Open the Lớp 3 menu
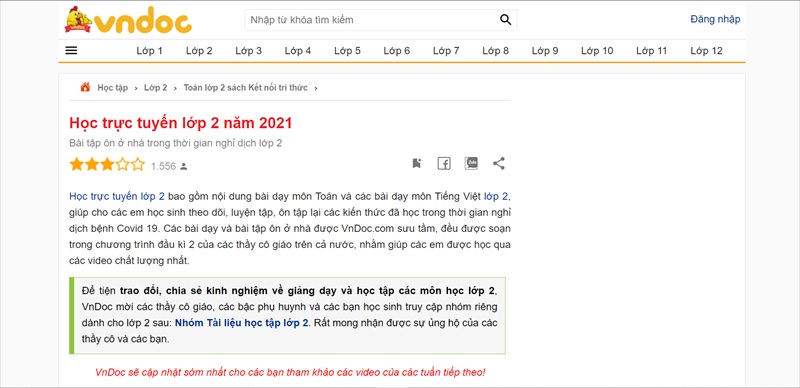Screen dimensions: 800x388 248,51
